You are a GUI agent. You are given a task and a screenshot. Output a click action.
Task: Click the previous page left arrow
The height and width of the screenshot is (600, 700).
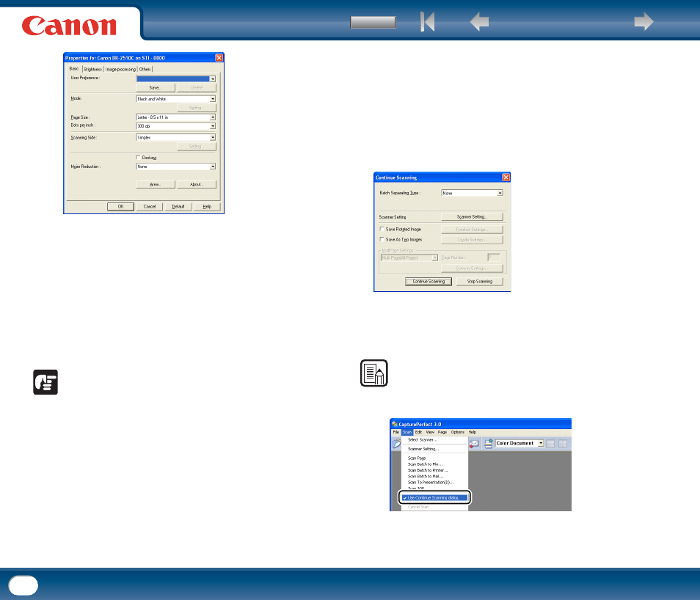click(479, 21)
